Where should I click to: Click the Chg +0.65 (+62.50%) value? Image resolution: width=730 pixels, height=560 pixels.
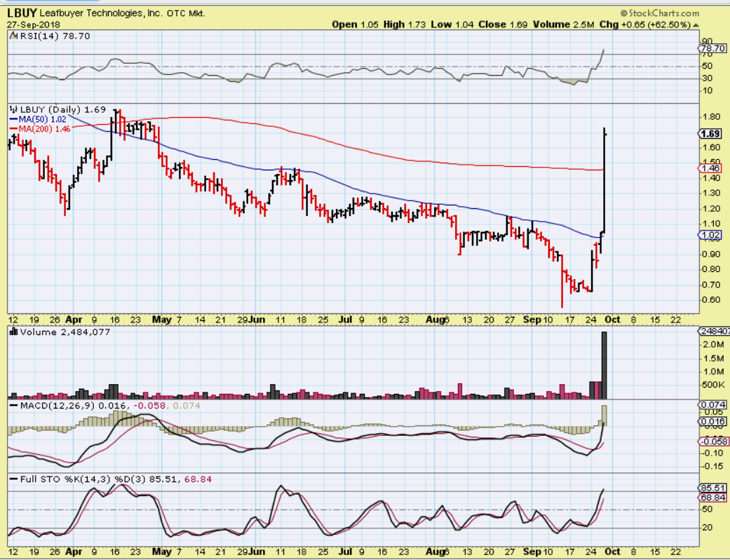645,25
